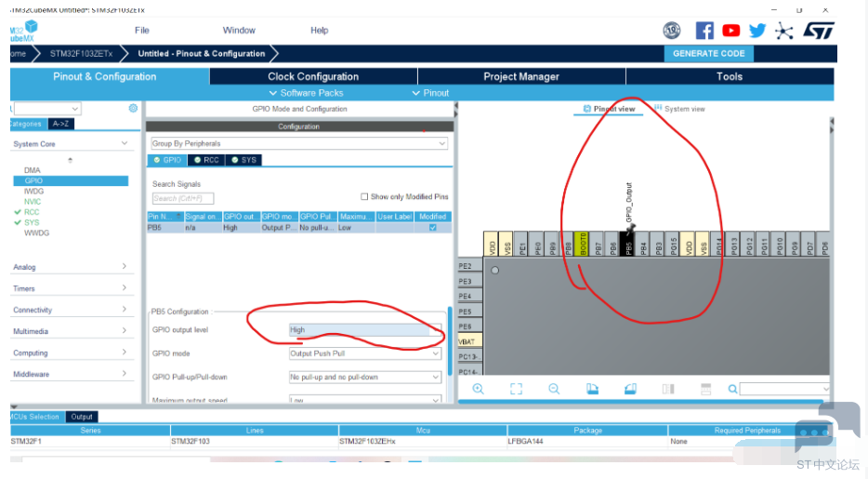Click STM32F103ZETx in the breadcrumb
The width and height of the screenshot is (868, 479).
pyautogui.click(x=81, y=54)
